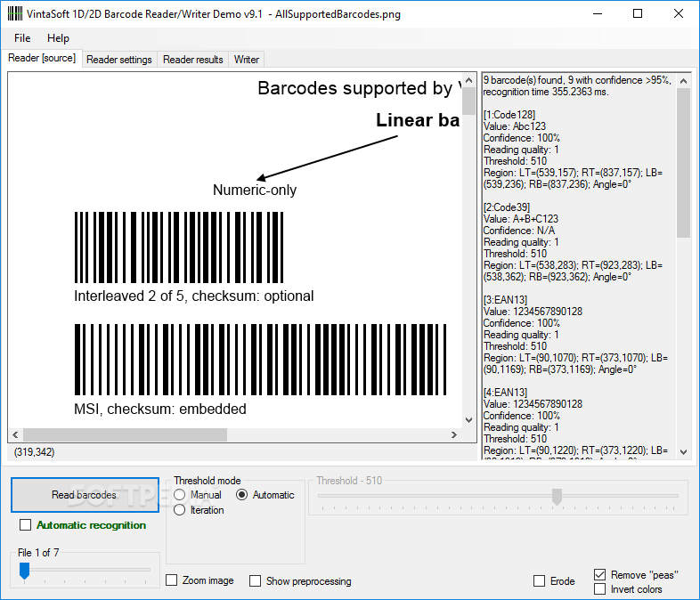Click the Threshold 510 slider handle
700x600 pixels.
coord(557,497)
